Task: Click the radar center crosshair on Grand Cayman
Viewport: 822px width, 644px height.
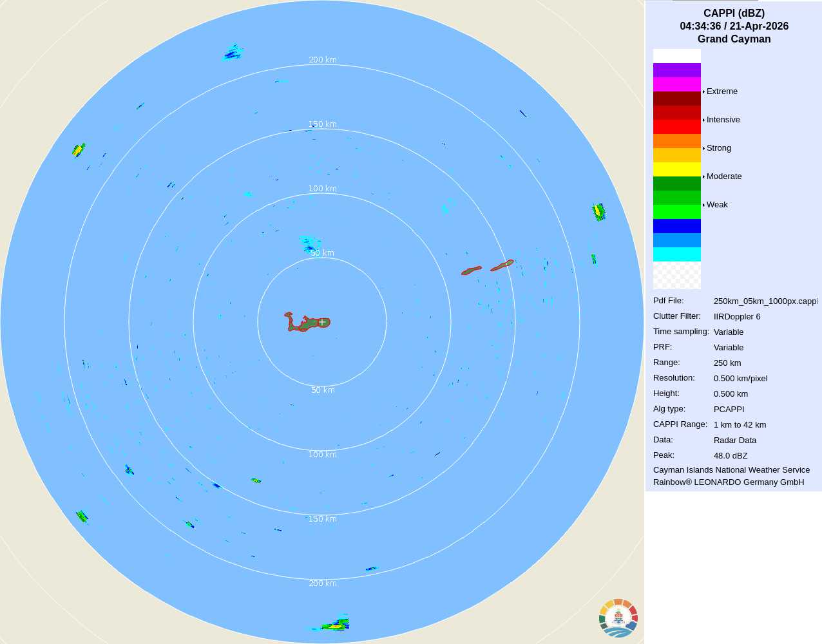Action: pos(322,322)
